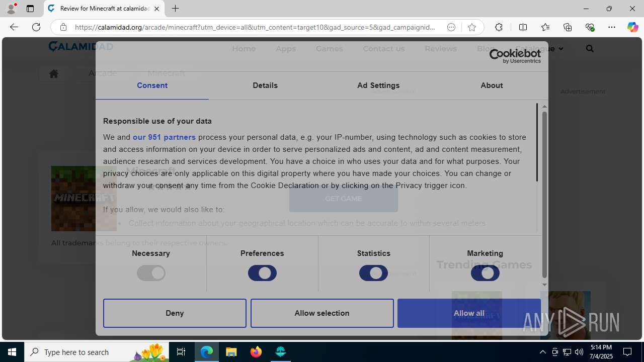Image resolution: width=644 pixels, height=362 pixels.
Task: Click the Cookiebot by Usercentrics logo
Action: pos(515,56)
